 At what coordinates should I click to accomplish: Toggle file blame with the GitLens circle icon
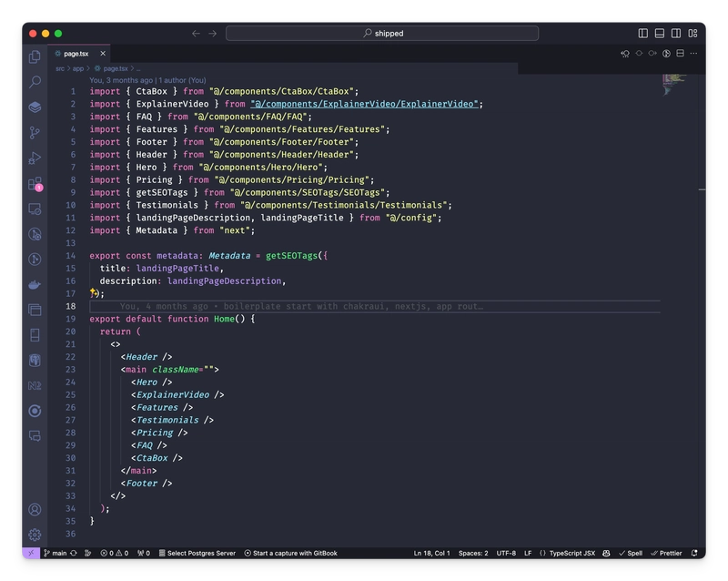666,54
